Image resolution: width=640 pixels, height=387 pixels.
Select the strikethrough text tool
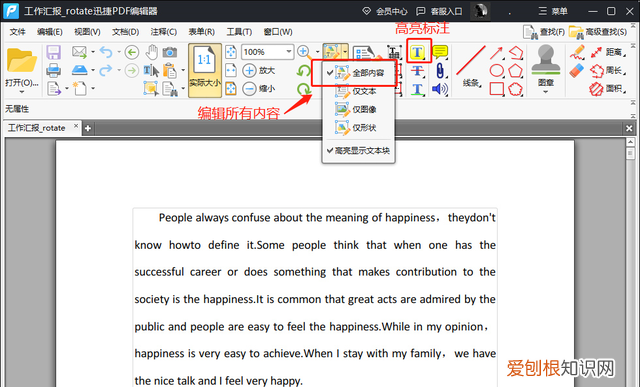pos(417,71)
